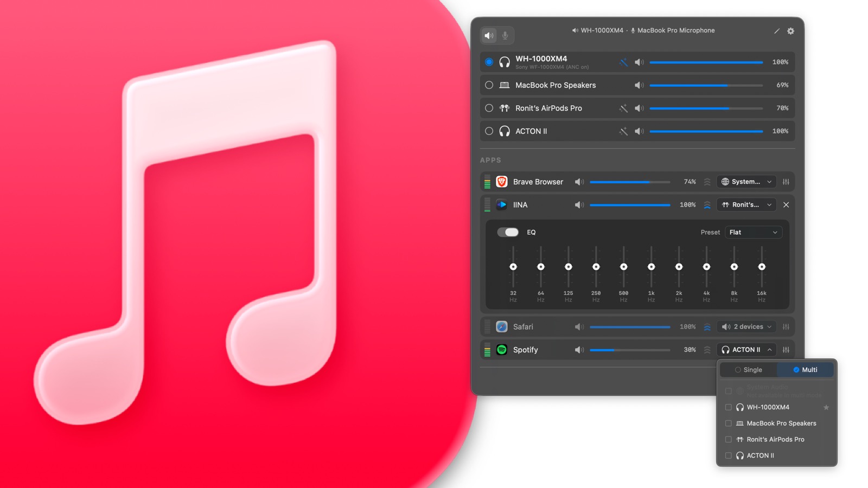The image size is (868, 488).
Task: Open Brave Browser System output dropdown
Action: (746, 182)
